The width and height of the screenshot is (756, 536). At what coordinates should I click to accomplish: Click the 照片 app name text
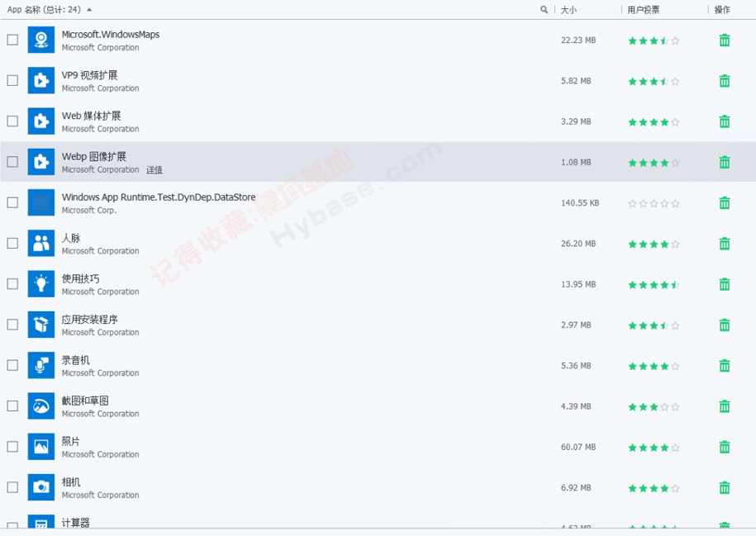pyautogui.click(x=70, y=441)
